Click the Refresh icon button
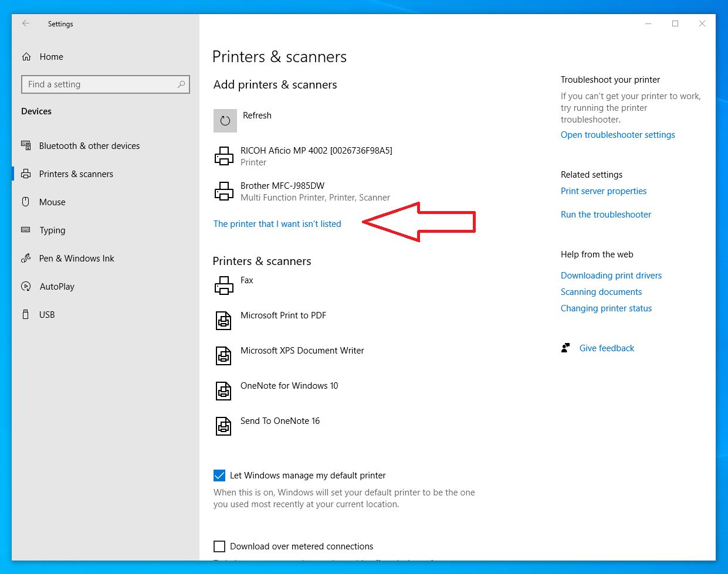This screenshot has width=728, height=574. click(x=225, y=121)
